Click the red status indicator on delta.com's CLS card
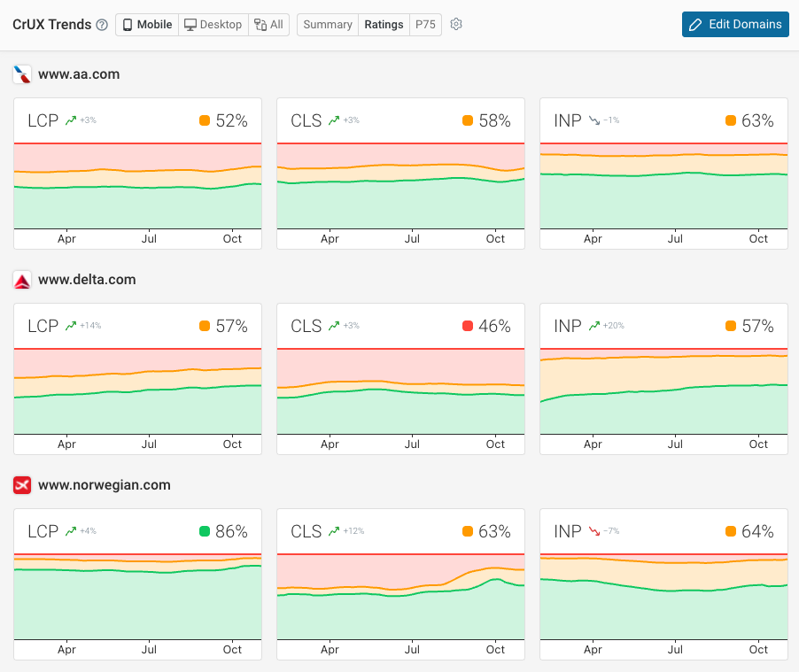The height and width of the screenshot is (672, 799). pos(469,325)
